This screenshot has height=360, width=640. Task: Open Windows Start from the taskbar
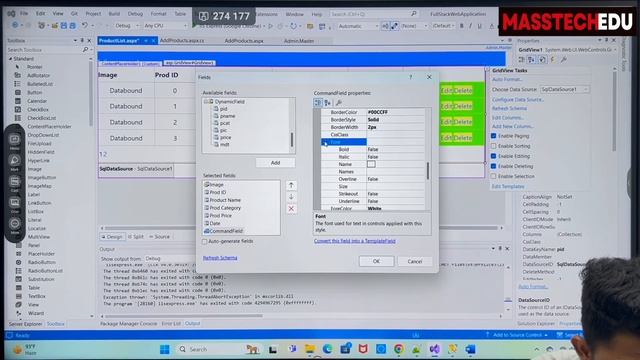[165, 349]
